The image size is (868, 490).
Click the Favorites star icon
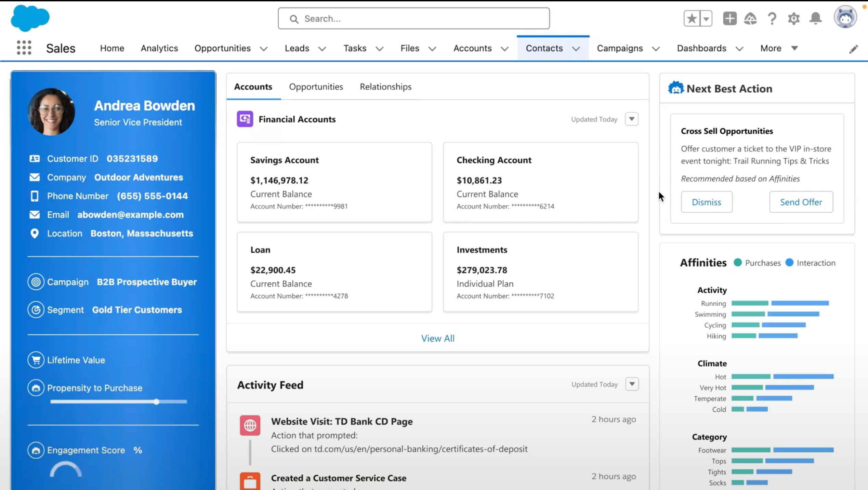(692, 18)
